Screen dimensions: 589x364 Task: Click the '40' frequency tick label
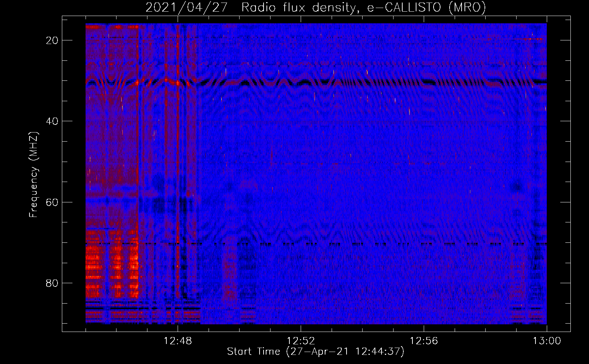click(x=52, y=121)
